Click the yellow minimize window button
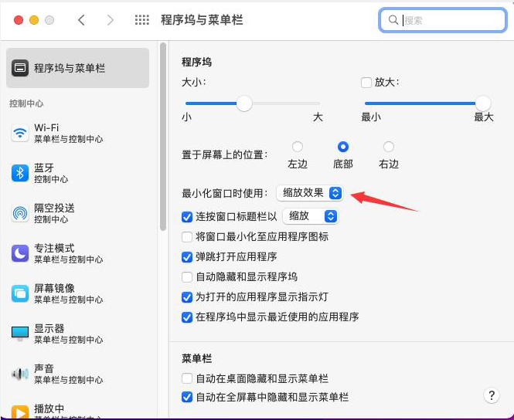This screenshot has width=514, height=420. coord(34,20)
